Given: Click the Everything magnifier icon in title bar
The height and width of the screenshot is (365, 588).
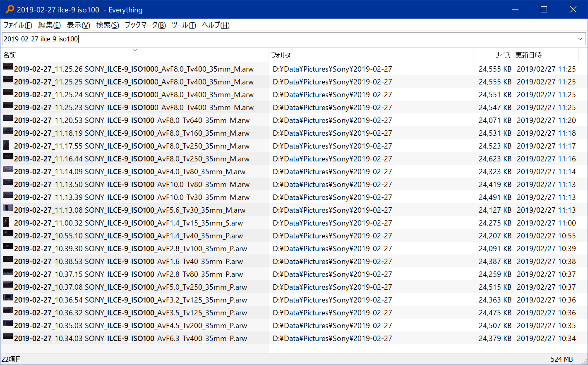Looking at the screenshot, I should point(9,9).
